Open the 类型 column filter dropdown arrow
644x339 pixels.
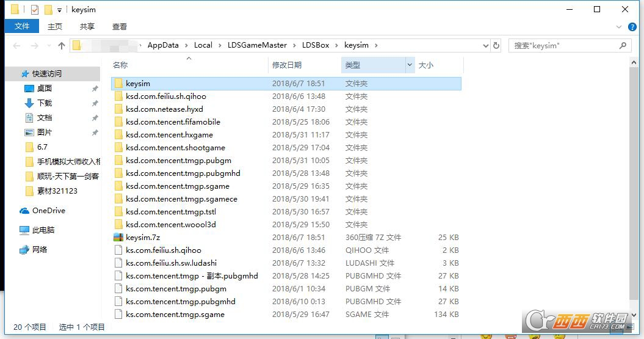(410, 65)
